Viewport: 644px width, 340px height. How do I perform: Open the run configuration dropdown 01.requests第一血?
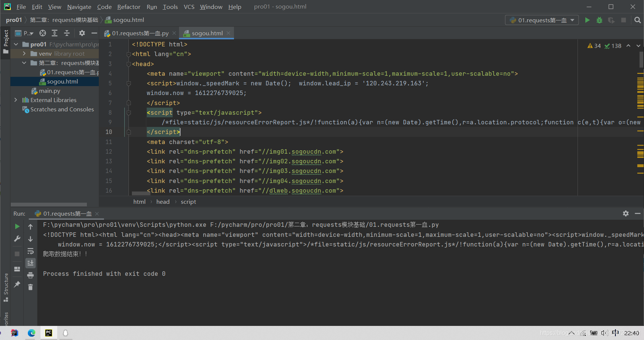542,20
